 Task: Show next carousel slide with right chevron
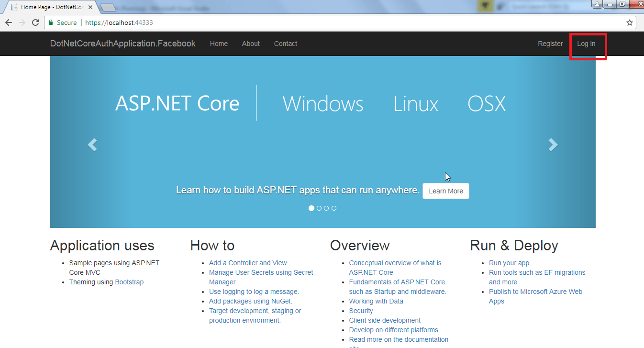pyautogui.click(x=553, y=145)
